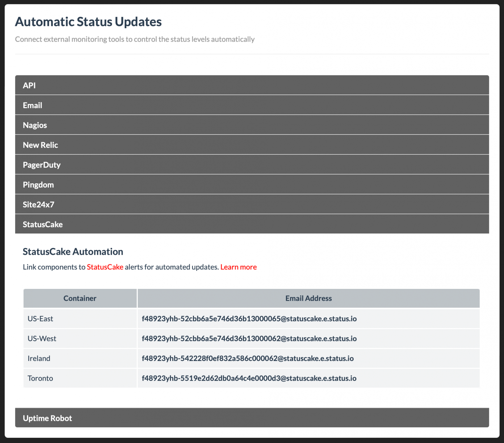Click the Email Address column header
The height and width of the screenshot is (443, 504).
pyautogui.click(x=308, y=298)
